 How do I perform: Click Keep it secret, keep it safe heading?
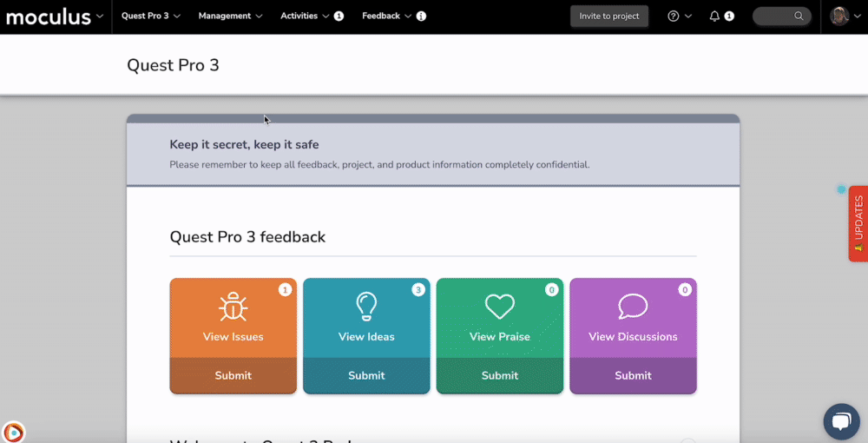tap(244, 144)
